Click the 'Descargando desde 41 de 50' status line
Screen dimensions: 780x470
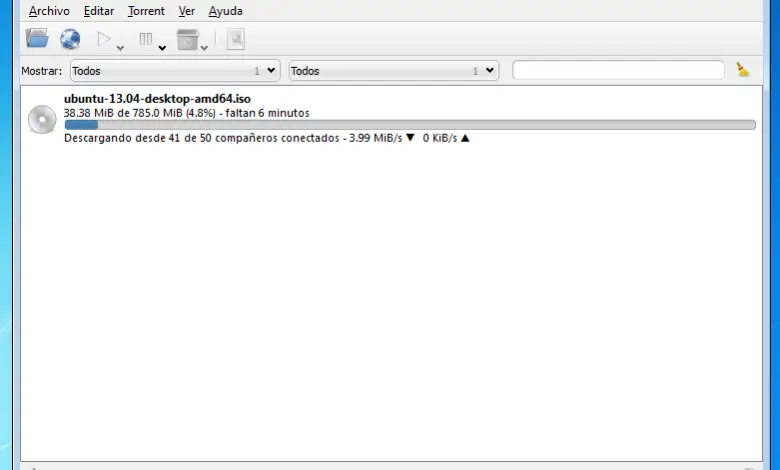pyautogui.click(x=267, y=138)
